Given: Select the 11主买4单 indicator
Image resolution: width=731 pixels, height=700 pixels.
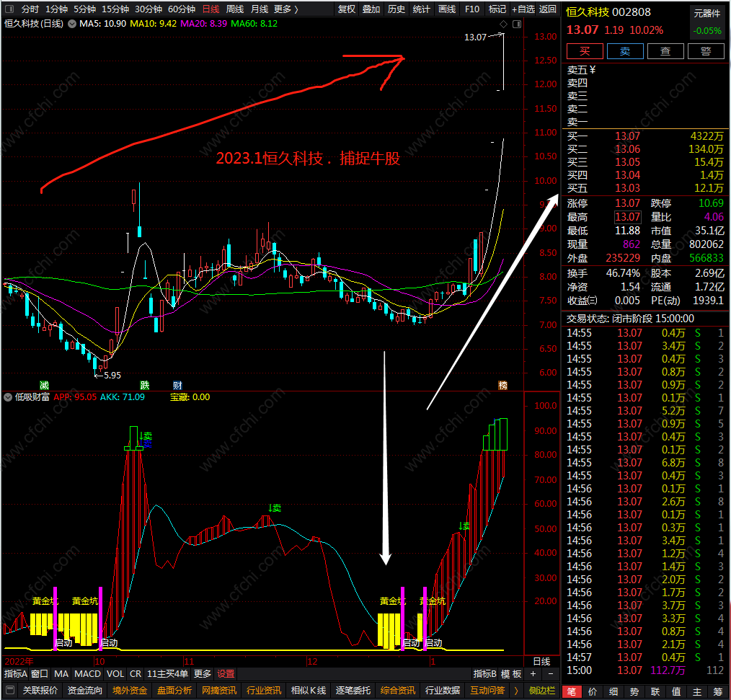Looking at the screenshot, I should [x=168, y=674].
